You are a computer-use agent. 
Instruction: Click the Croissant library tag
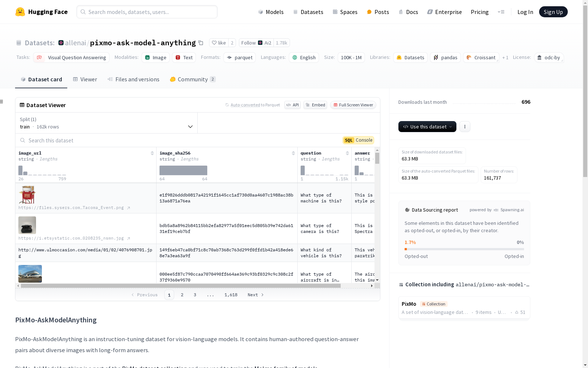pos(481,57)
